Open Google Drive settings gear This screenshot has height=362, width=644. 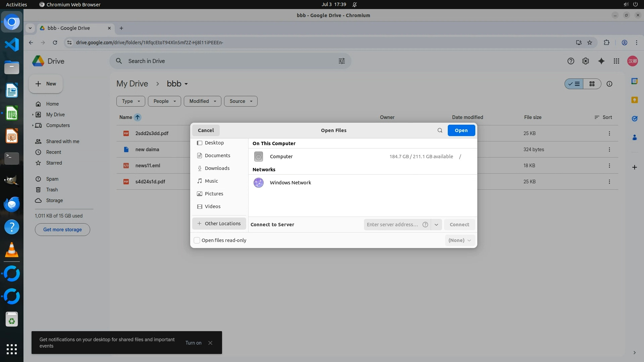(x=585, y=61)
